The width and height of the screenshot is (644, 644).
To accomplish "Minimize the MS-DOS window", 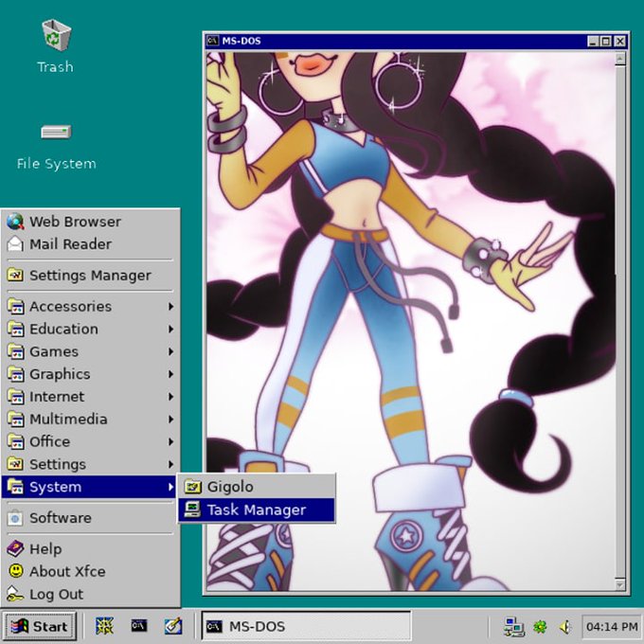I will point(593,41).
